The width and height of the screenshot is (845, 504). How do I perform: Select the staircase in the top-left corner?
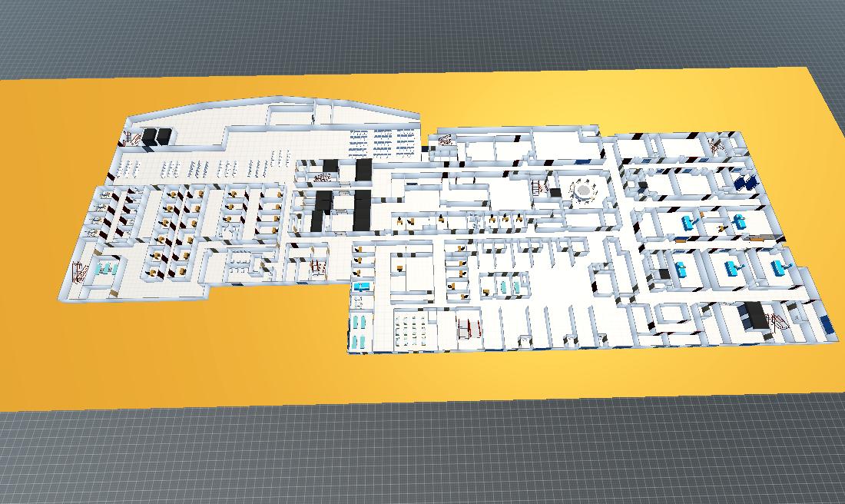[x=132, y=140]
